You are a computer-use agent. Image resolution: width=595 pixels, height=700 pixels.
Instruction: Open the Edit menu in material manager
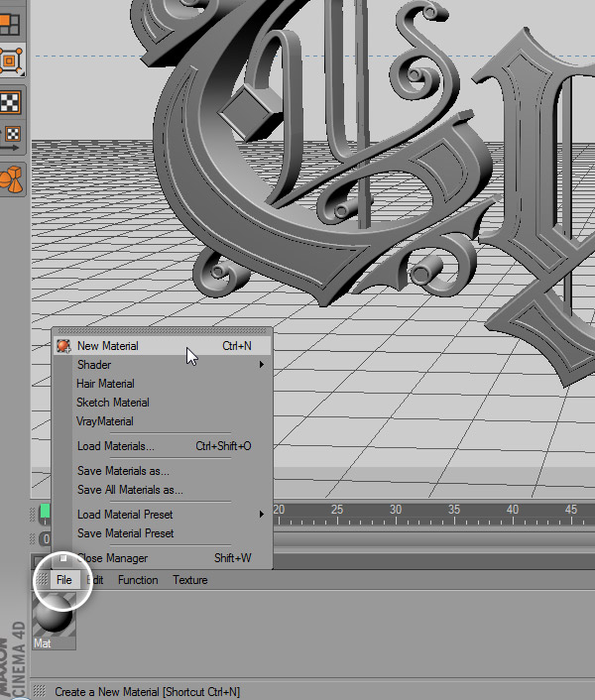(94, 580)
